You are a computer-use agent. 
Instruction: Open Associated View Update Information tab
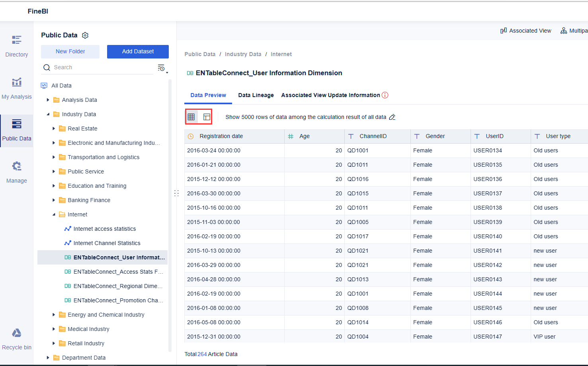(330, 95)
